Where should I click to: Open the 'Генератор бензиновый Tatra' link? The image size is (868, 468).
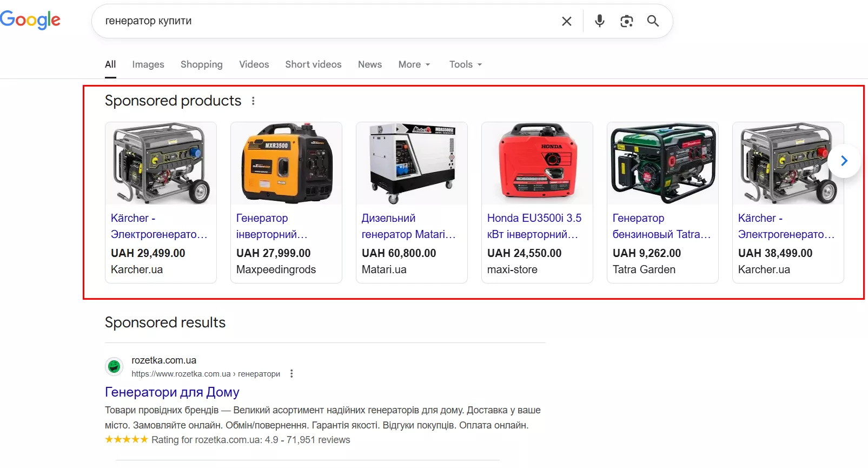click(661, 226)
